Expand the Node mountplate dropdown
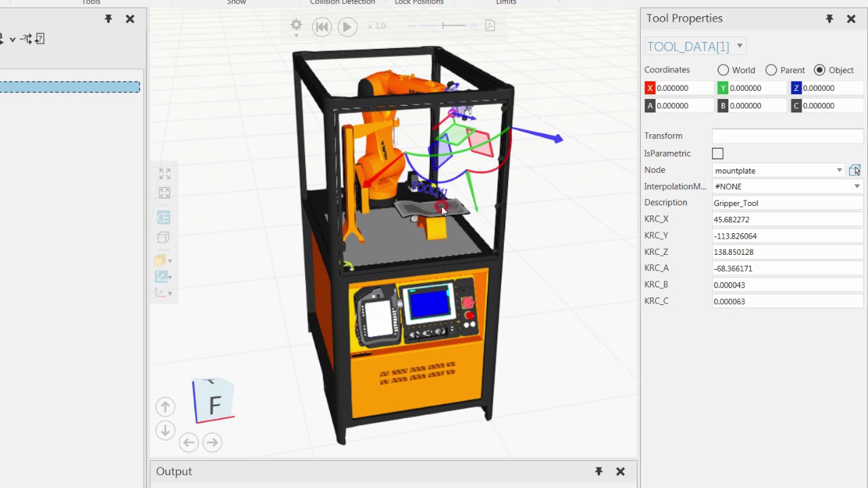Screen dimensions: 868x488 (840, 170)
